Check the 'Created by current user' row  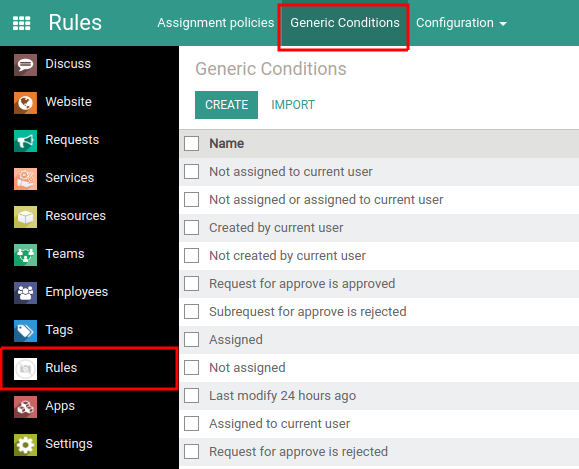coord(191,227)
